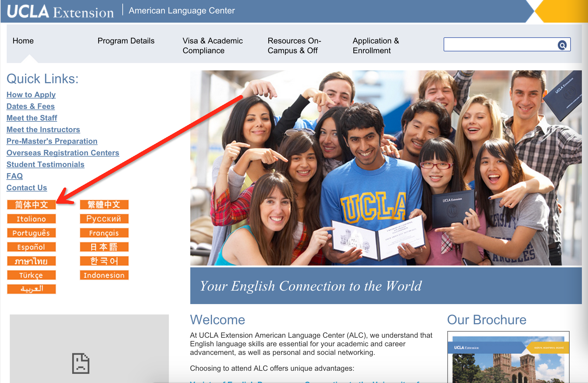Select the 日本語 language button

coord(104,247)
